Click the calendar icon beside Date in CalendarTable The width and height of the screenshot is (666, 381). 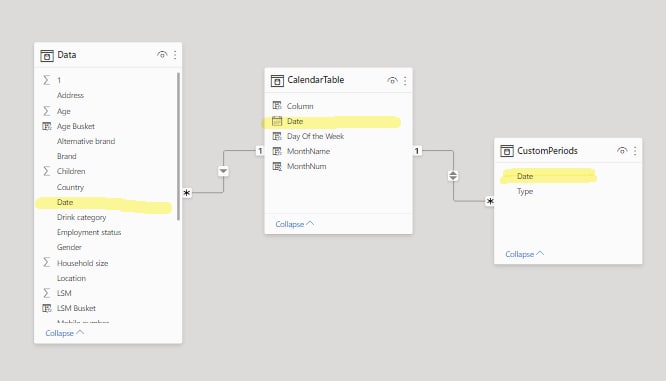[x=277, y=121]
